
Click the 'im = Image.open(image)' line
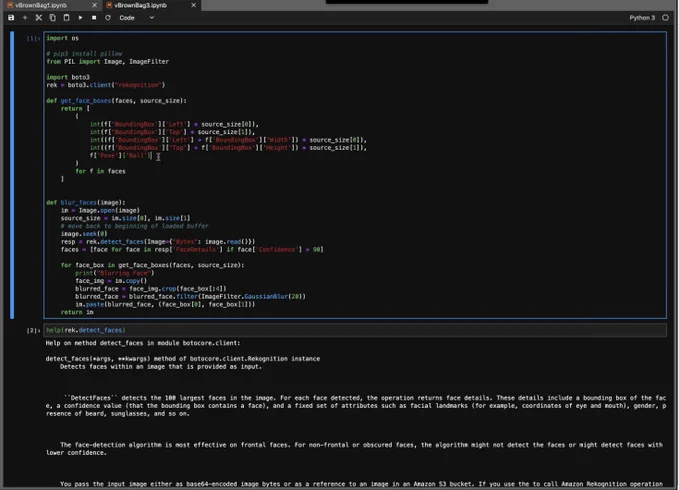100,210
